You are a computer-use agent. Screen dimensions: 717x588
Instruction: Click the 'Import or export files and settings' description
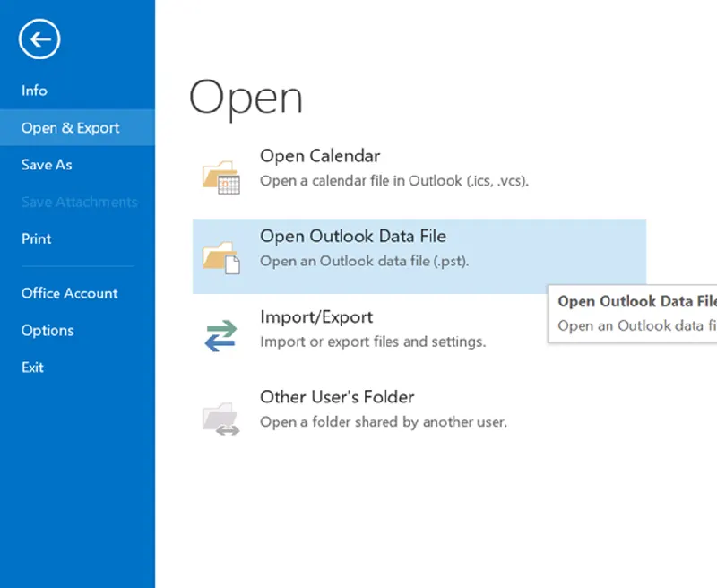372,342
